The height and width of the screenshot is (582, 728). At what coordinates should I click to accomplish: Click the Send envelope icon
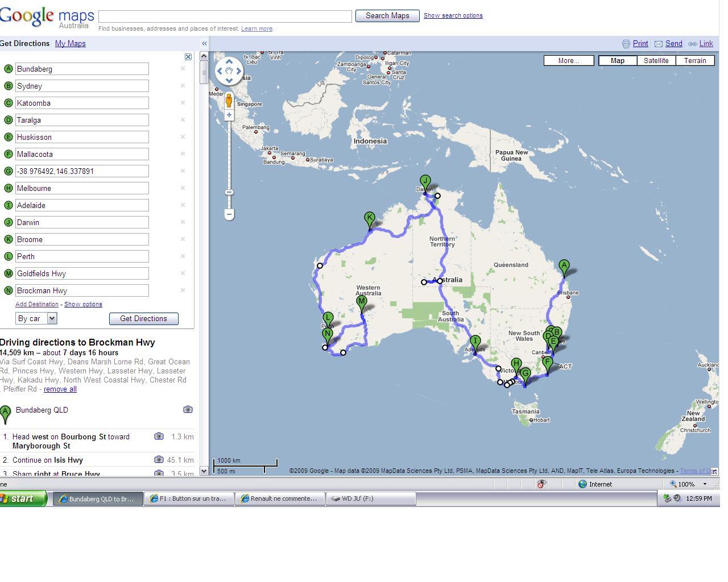coord(659,44)
